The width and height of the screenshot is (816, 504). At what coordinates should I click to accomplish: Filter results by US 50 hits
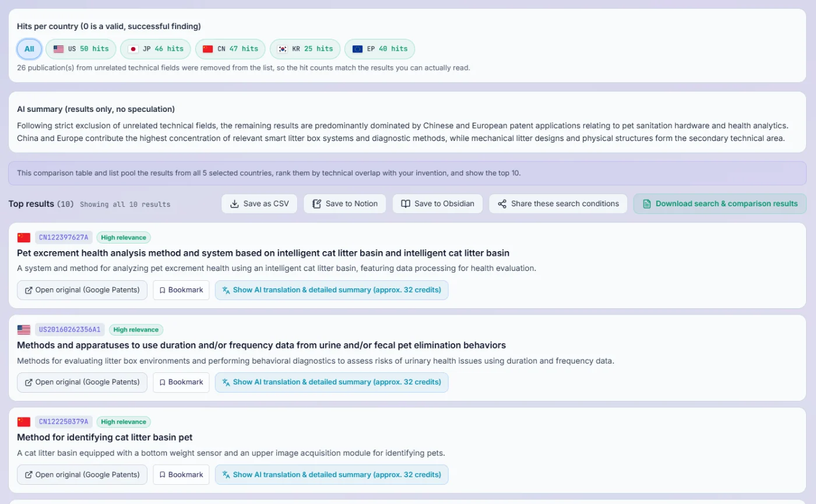click(x=81, y=49)
